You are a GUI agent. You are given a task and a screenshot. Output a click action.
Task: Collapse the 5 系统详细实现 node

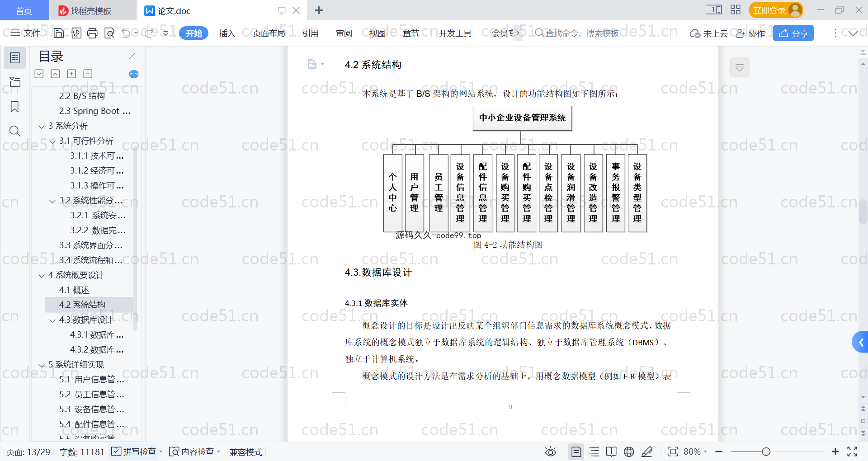(42, 365)
